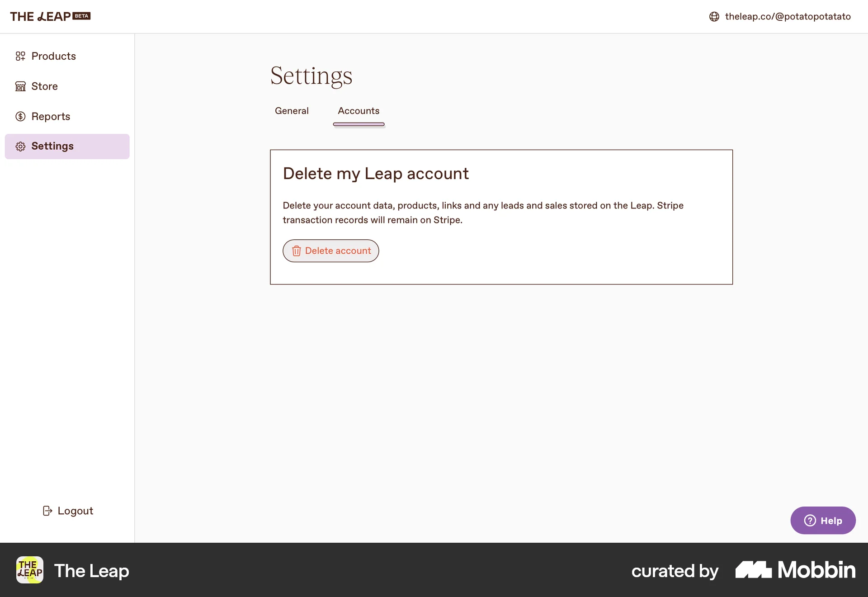Click the Logout option in the sidebar
This screenshot has width=868, height=597.
click(x=75, y=511)
